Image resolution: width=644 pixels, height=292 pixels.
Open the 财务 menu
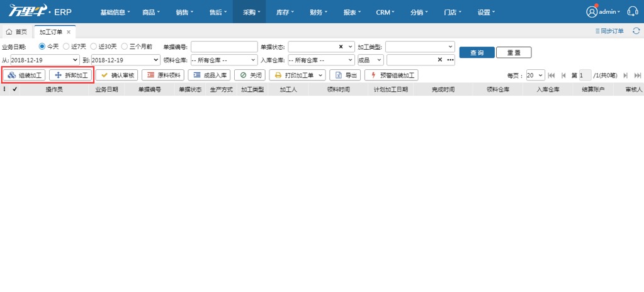pyautogui.click(x=319, y=12)
